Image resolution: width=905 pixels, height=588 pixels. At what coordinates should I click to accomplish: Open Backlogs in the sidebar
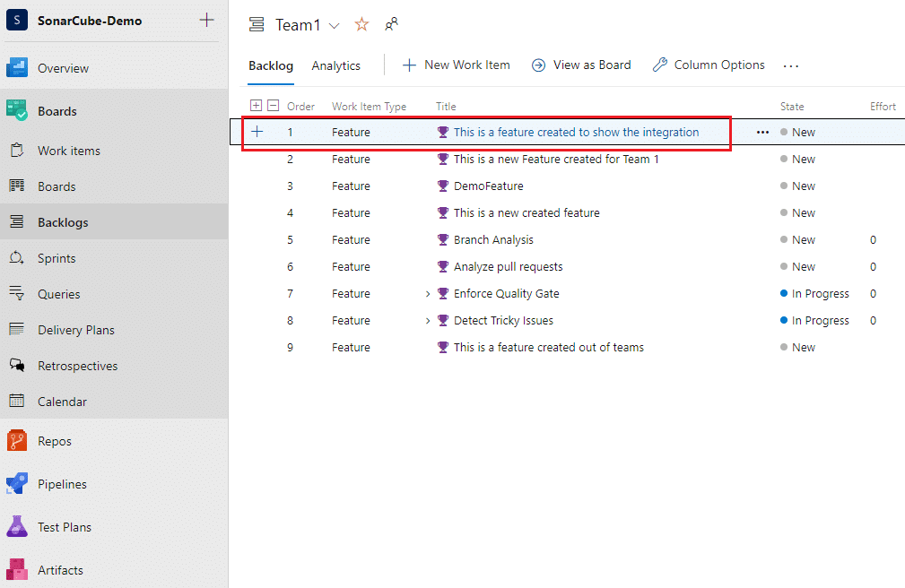(114, 222)
